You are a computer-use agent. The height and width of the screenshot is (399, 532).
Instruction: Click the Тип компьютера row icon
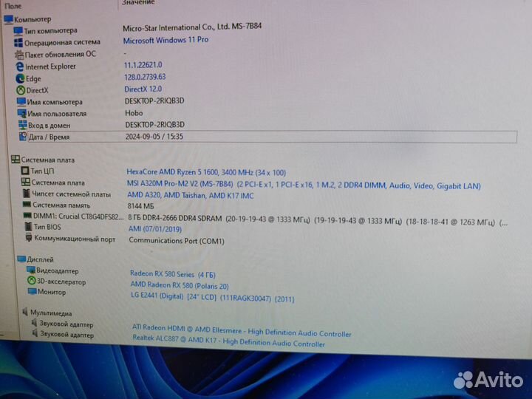pos(18,31)
